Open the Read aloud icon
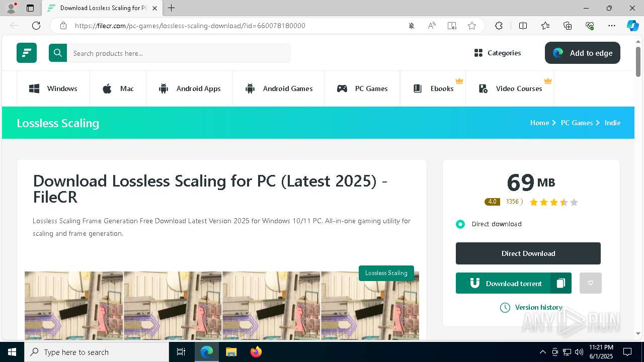This screenshot has width=644, height=362. pyautogui.click(x=432, y=26)
